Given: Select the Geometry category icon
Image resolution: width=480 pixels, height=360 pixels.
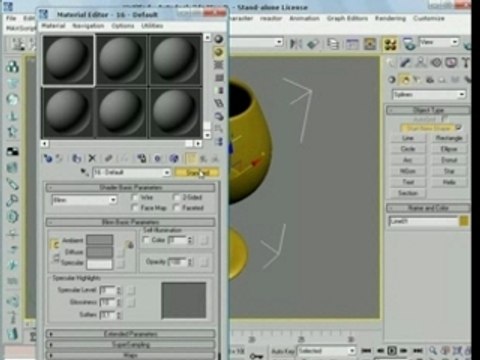Looking at the screenshot, I should (x=392, y=80).
